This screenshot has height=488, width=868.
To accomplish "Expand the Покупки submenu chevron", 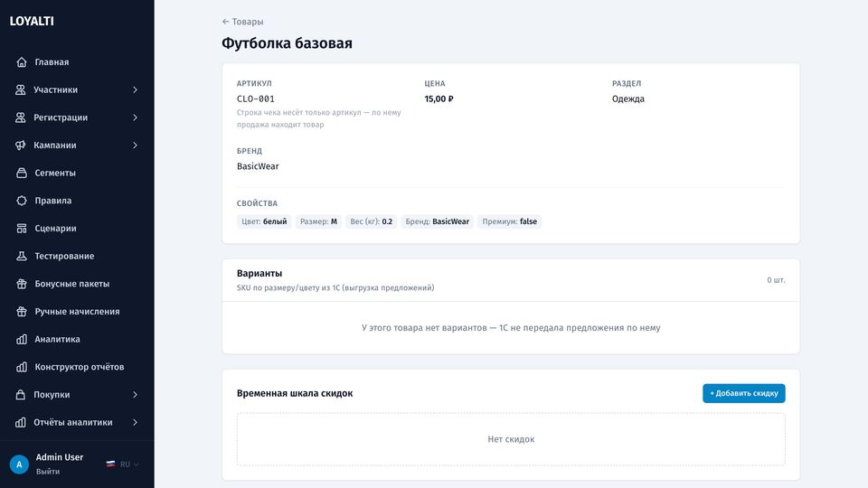I will pyautogui.click(x=135, y=394).
